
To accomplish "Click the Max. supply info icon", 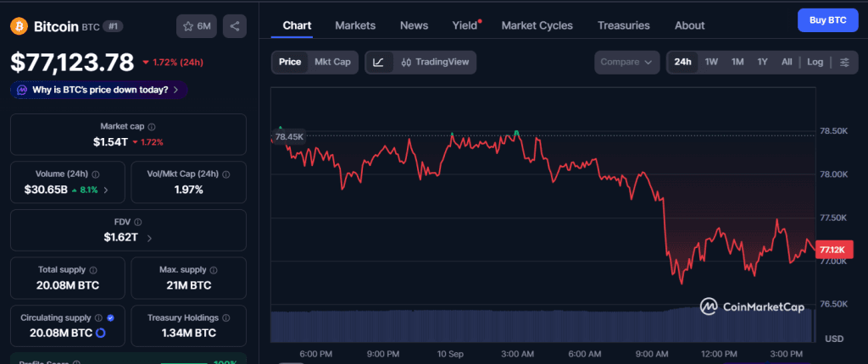I will pyautogui.click(x=214, y=270).
